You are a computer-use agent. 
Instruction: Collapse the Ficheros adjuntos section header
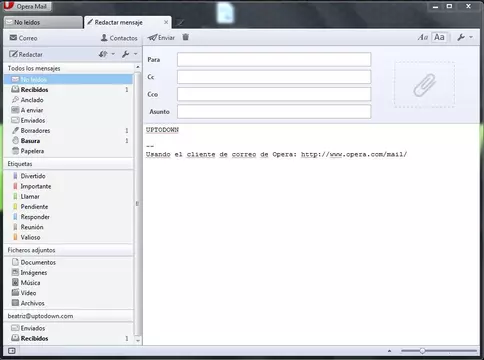coord(68,250)
